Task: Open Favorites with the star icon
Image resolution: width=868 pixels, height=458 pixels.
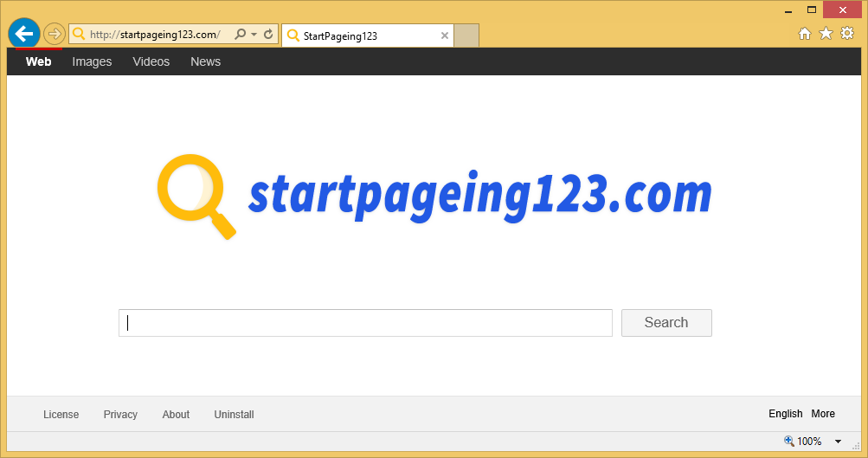Action: pyautogui.click(x=826, y=33)
